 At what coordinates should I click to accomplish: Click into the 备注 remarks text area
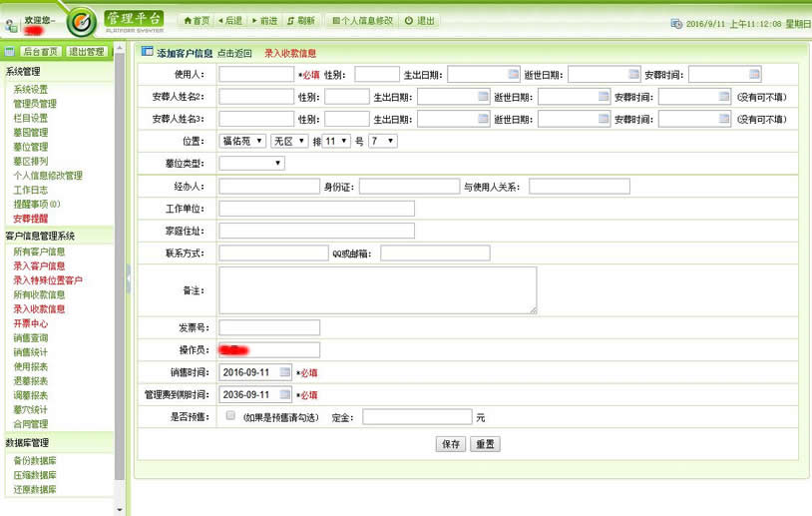377,289
